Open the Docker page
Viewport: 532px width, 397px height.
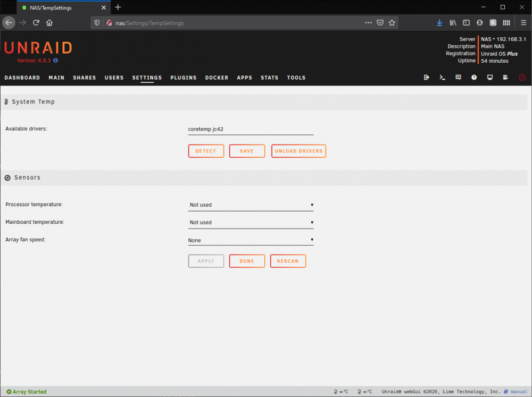tap(217, 78)
